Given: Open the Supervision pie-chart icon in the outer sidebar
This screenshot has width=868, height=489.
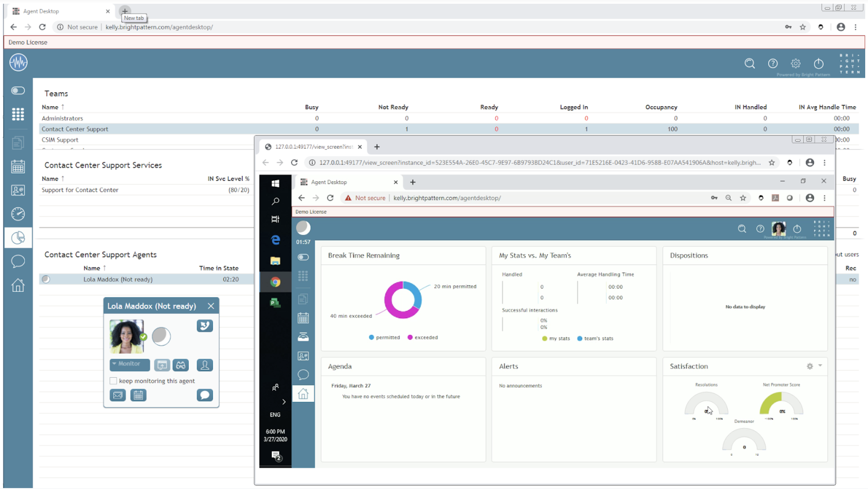Looking at the screenshot, I should (x=18, y=238).
